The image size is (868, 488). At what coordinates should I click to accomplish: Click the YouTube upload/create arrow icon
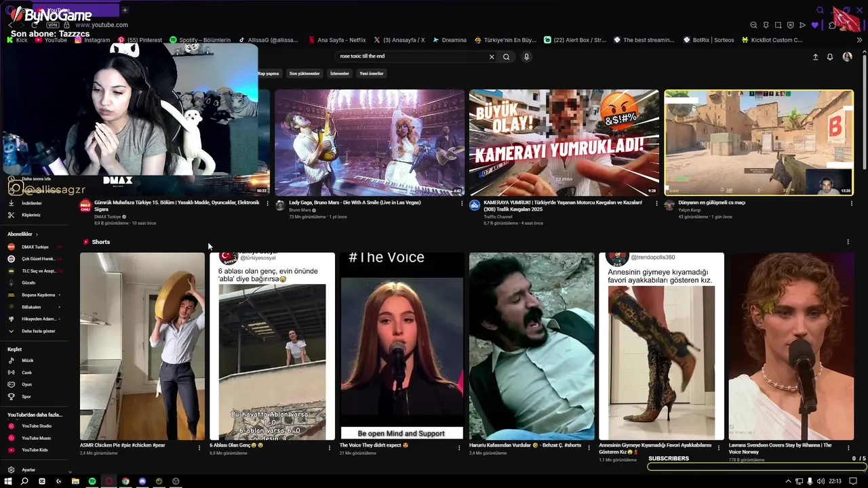[x=815, y=57]
